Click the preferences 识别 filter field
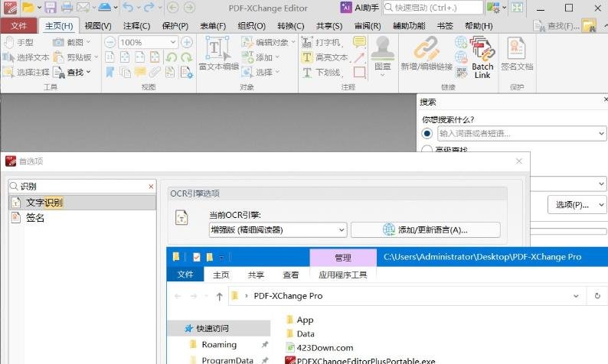Image resolution: width=608 pixels, height=364 pixels. (82, 187)
